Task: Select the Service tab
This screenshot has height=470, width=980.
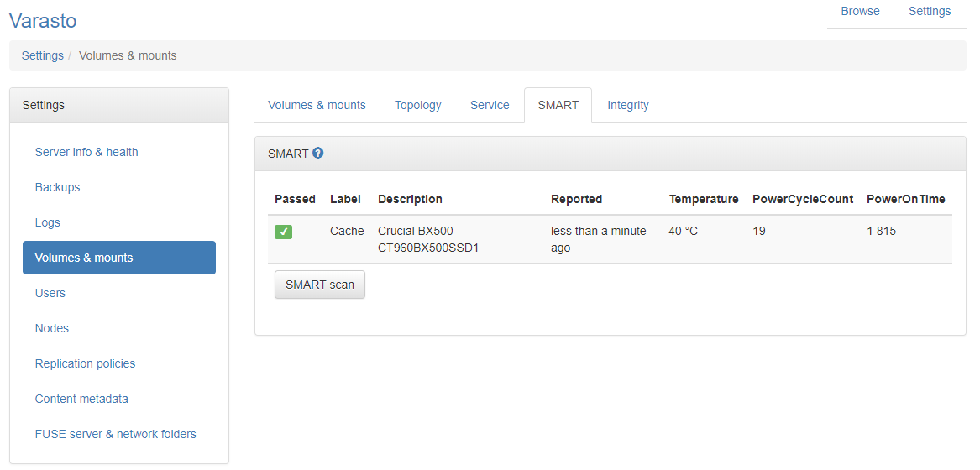Action: click(x=490, y=105)
